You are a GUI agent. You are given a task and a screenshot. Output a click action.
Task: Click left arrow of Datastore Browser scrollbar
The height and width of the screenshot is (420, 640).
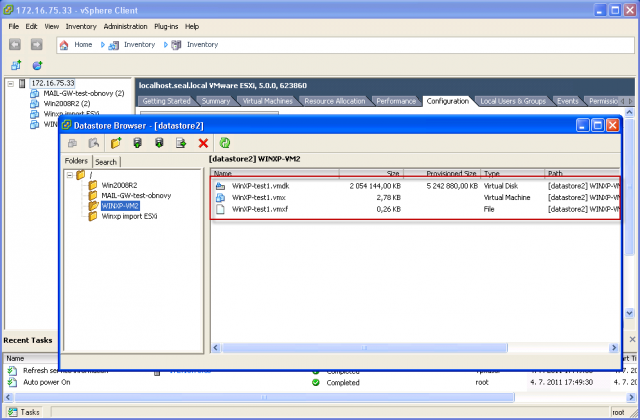216,348
